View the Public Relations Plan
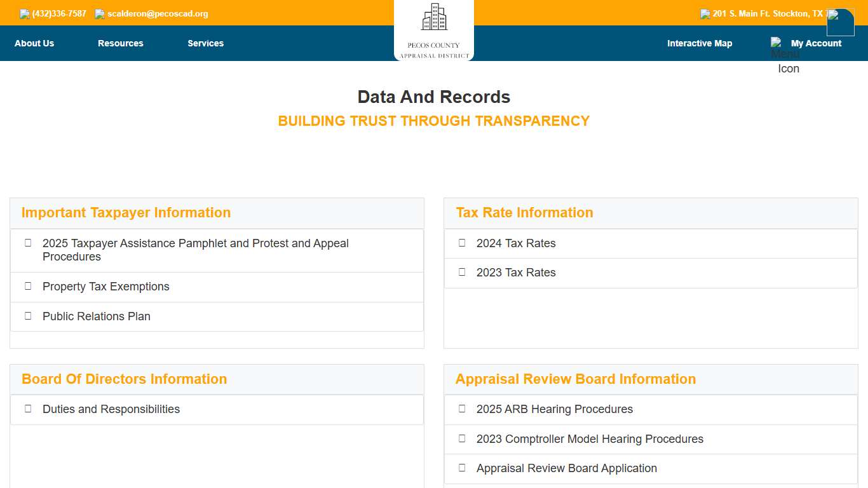The width and height of the screenshot is (868, 488). coord(96,316)
